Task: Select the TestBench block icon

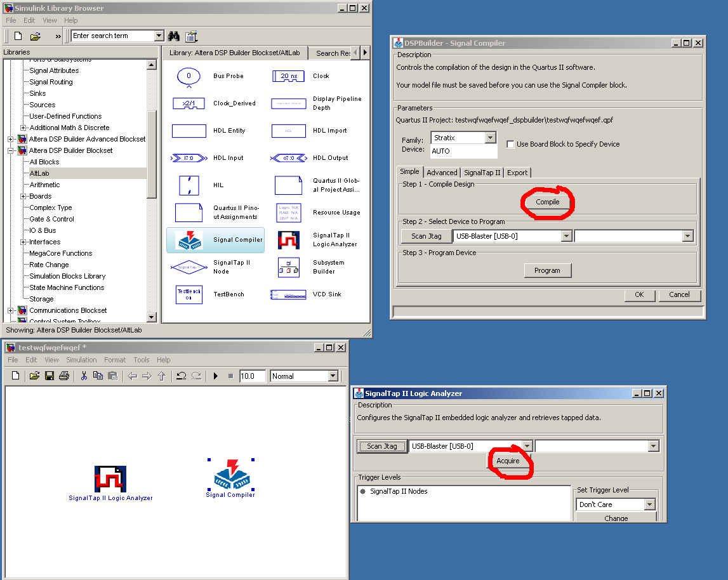Action: tap(189, 294)
